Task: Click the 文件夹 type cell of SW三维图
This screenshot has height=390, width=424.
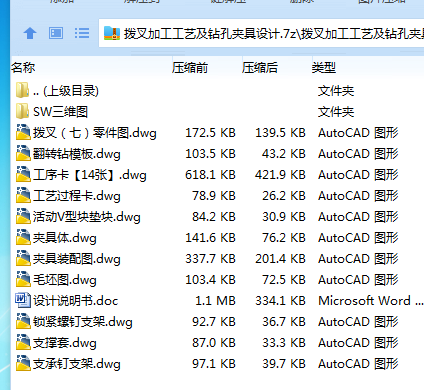Action: (x=336, y=112)
